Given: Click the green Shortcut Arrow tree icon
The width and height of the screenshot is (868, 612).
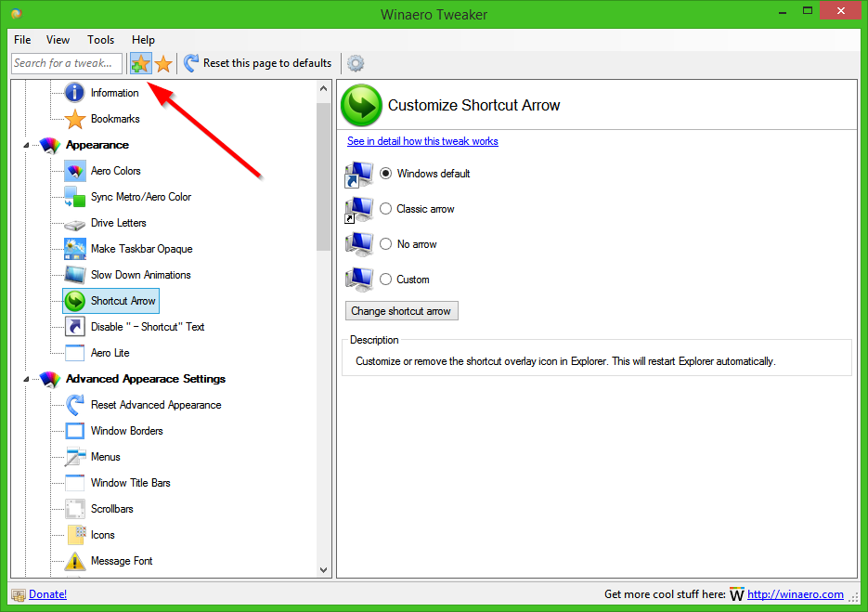Looking at the screenshot, I should point(75,301).
